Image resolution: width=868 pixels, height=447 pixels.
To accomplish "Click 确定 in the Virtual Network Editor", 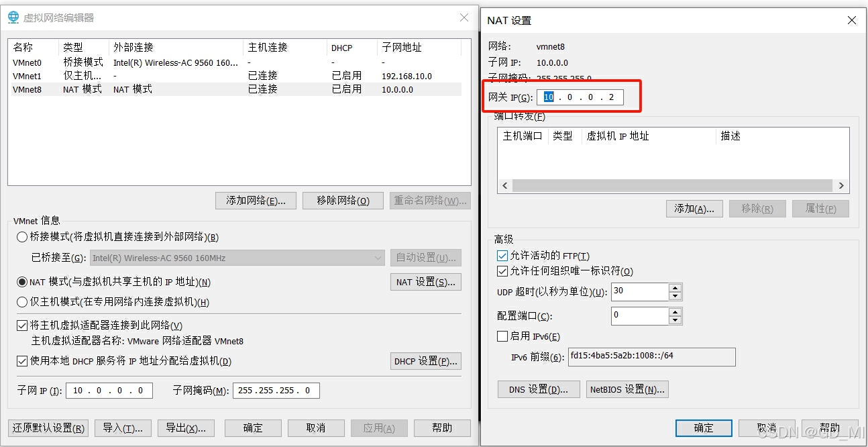I will [253, 428].
